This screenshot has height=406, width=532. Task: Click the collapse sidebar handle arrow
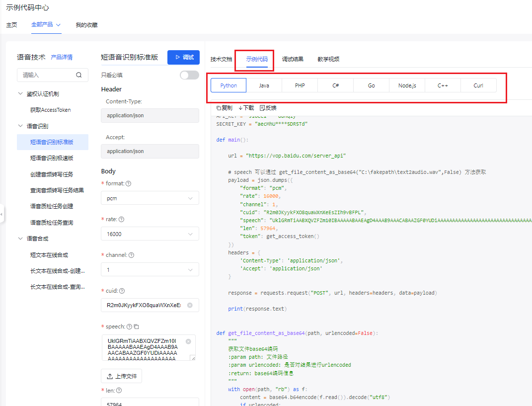1,214
